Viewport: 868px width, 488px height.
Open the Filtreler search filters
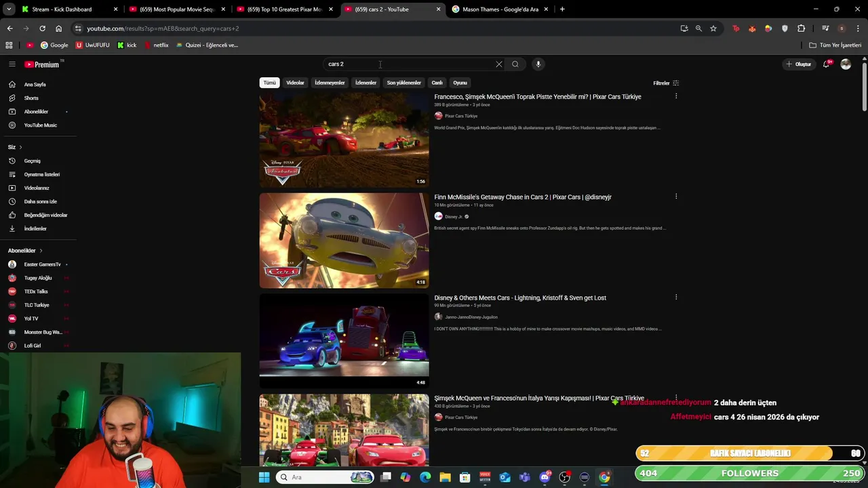click(666, 83)
